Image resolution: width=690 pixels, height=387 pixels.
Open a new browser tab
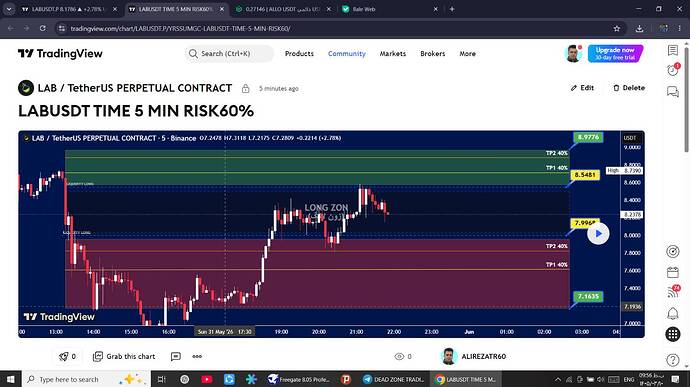coord(452,9)
